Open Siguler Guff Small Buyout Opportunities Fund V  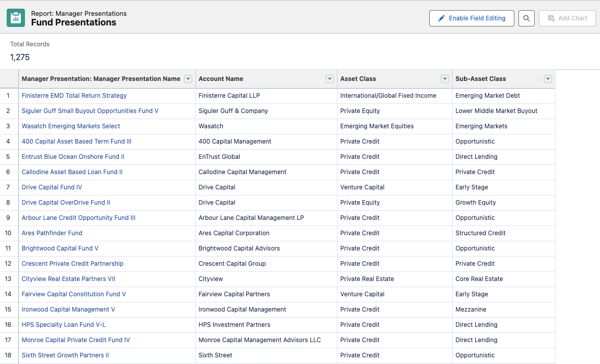point(90,111)
